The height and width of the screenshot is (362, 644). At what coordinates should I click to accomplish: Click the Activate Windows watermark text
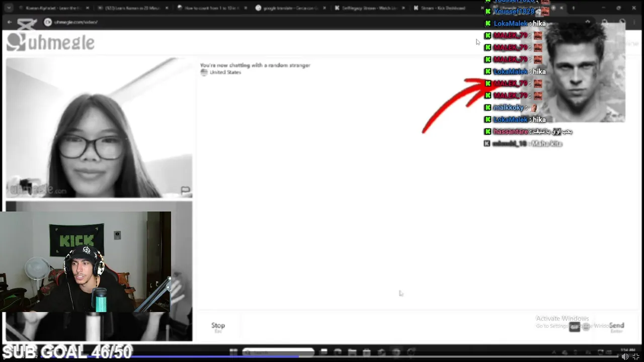[562, 319]
